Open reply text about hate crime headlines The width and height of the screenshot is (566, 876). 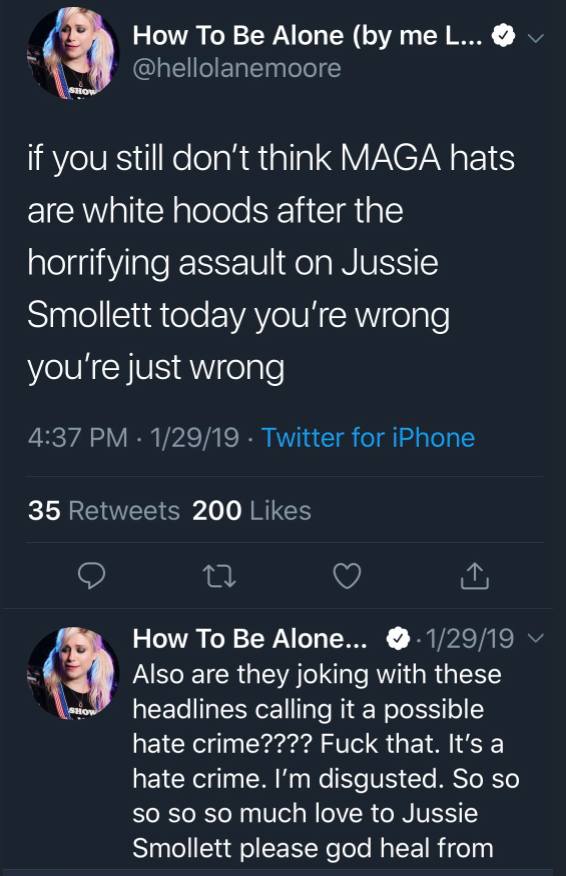click(x=326, y=761)
